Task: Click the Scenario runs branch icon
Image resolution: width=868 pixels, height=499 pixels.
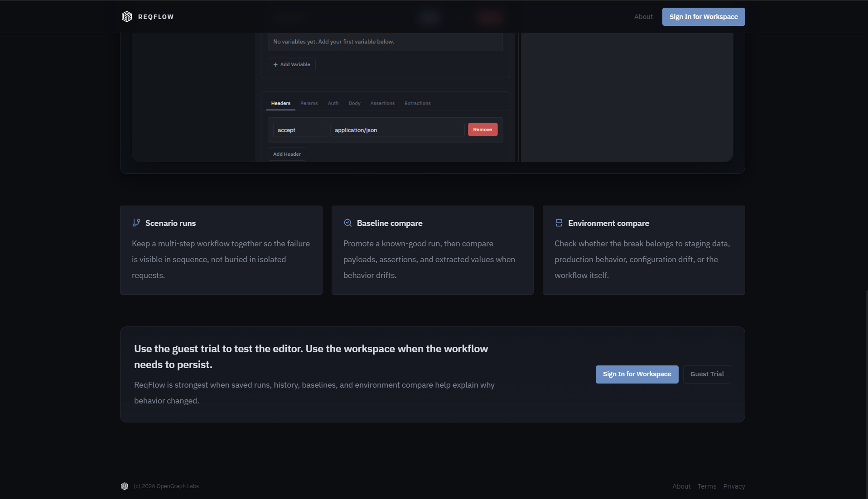Action: [136, 222]
